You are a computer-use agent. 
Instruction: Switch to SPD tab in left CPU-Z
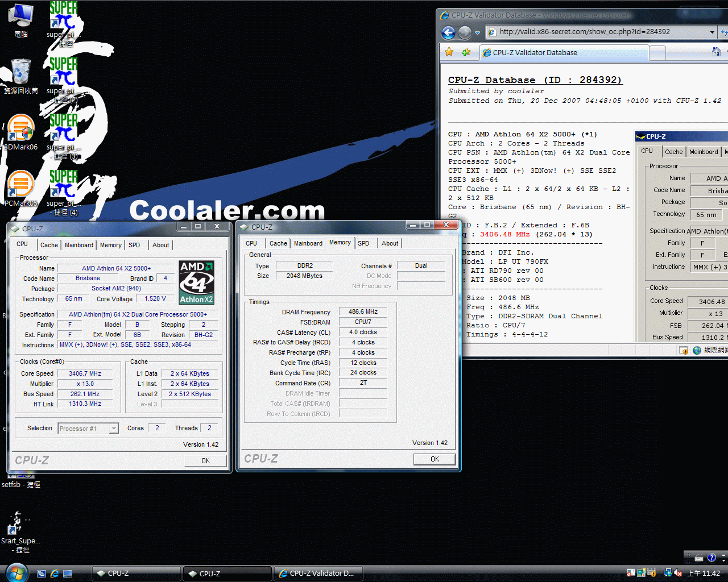point(134,245)
